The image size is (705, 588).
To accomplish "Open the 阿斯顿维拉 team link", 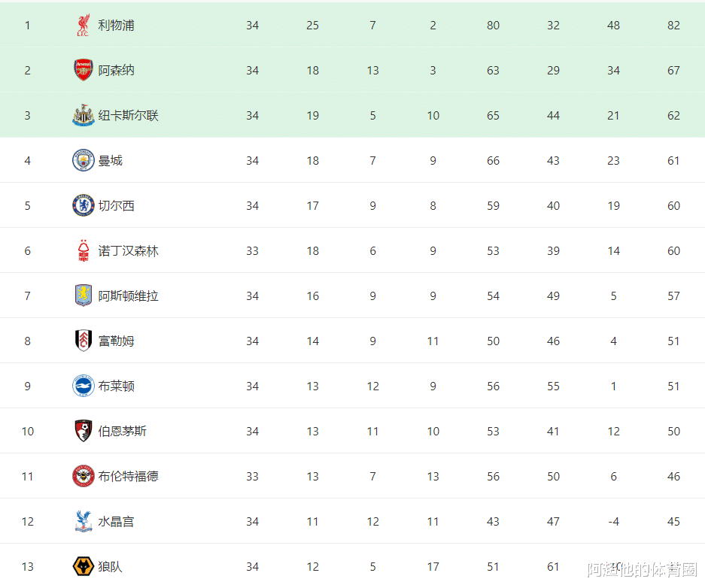I will coord(128,296).
